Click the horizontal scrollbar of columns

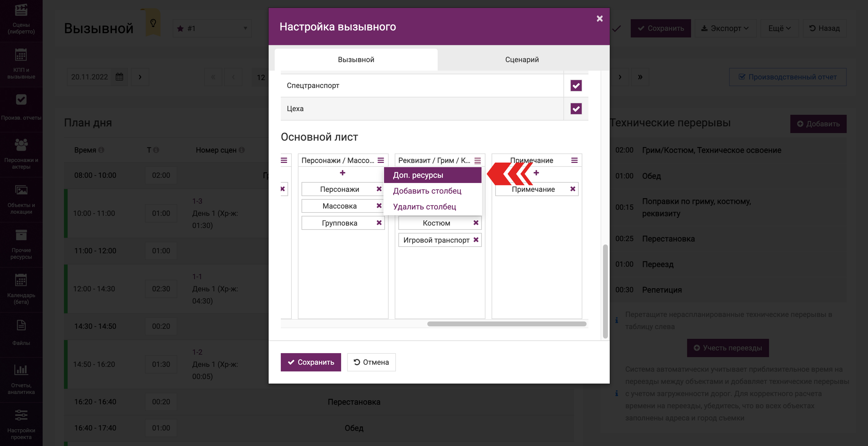(x=506, y=324)
